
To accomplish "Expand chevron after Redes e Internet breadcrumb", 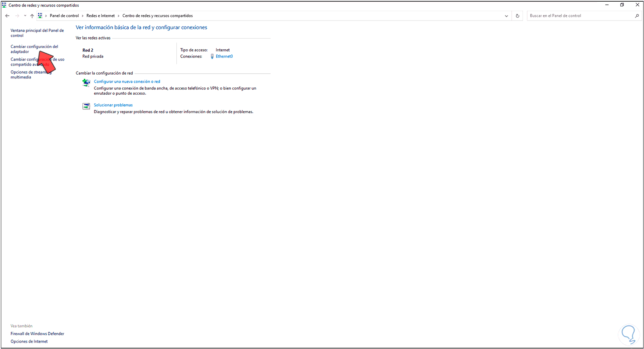I will coord(119,16).
